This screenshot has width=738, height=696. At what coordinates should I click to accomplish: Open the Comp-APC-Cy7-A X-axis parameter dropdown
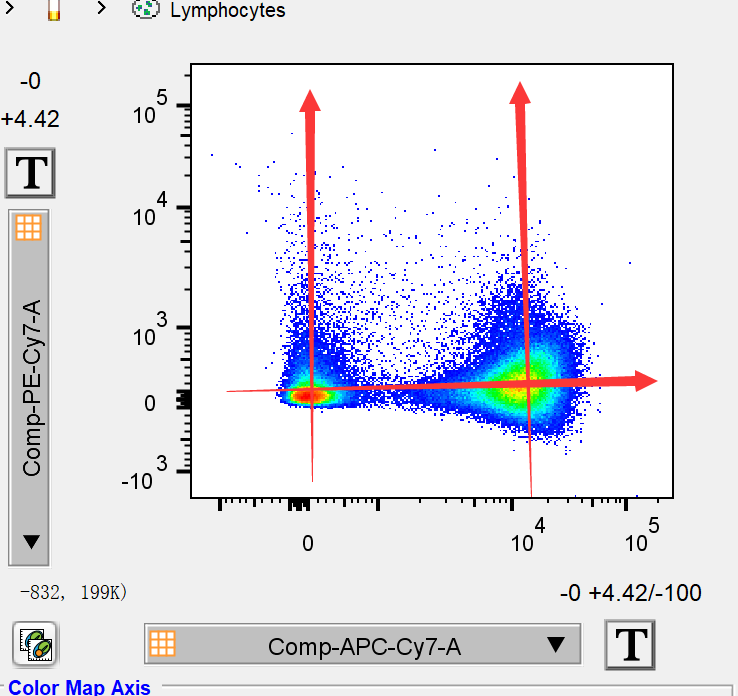tap(363, 646)
